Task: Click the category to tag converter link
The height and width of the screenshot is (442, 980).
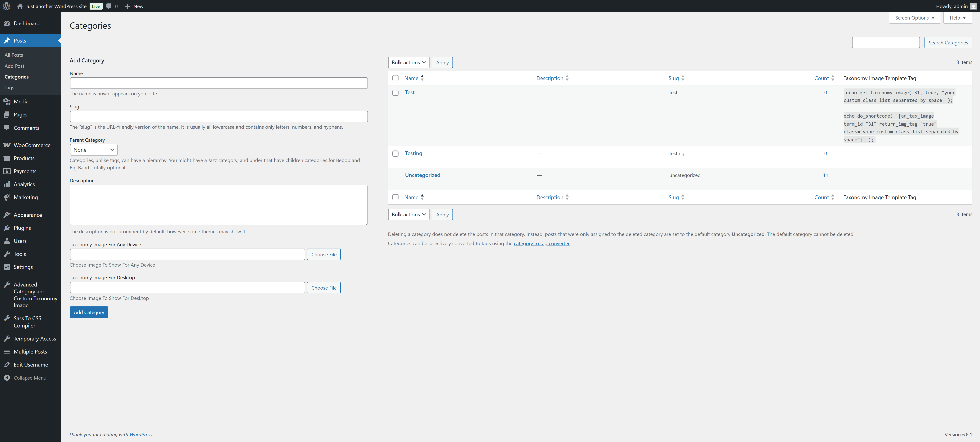Action: [x=541, y=243]
